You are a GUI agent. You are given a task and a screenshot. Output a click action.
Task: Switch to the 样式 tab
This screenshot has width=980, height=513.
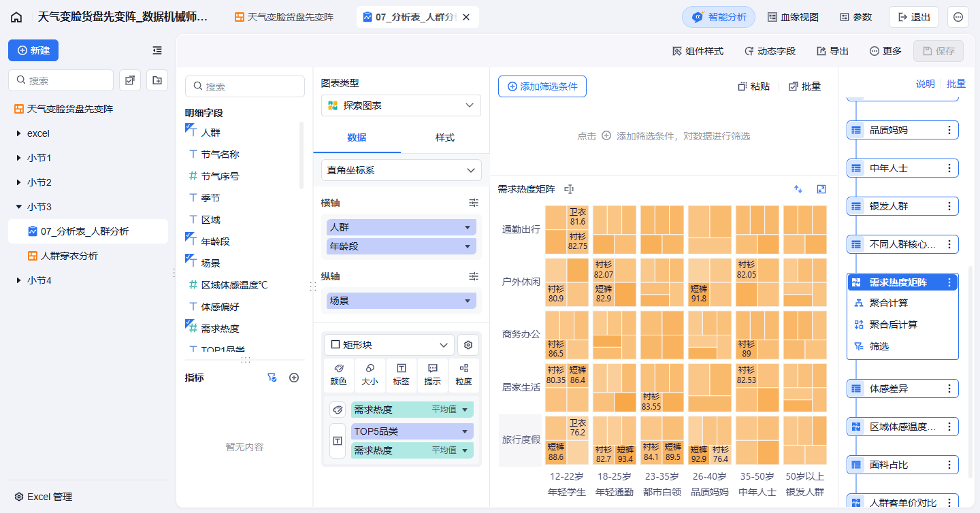pos(445,137)
